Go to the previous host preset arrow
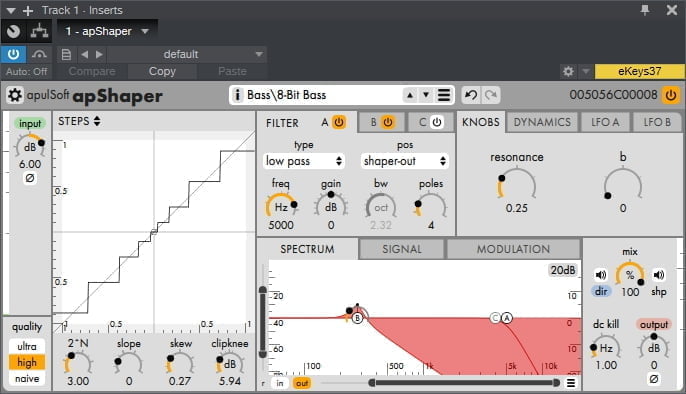 84,54
